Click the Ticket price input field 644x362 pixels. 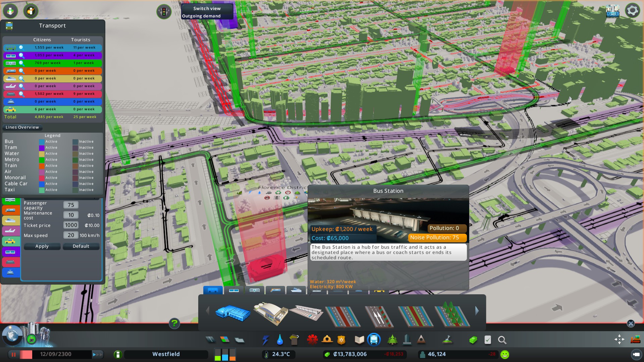click(x=71, y=225)
